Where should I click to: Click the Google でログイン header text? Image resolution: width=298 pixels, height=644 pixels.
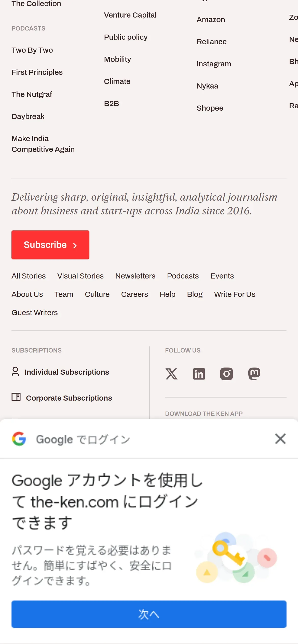click(x=83, y=439)
